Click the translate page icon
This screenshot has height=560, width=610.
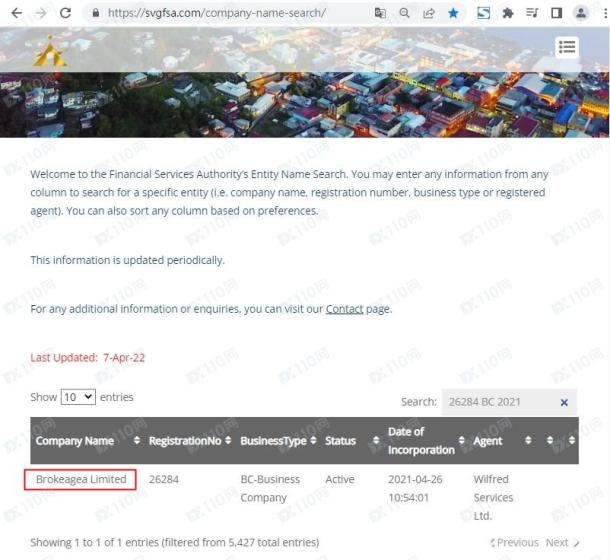tap(380, 13)
